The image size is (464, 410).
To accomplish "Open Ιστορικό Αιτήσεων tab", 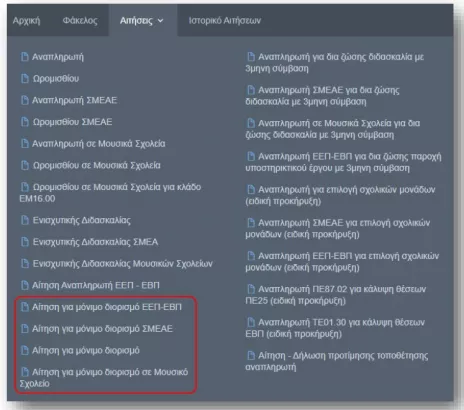I will point(225,21).
